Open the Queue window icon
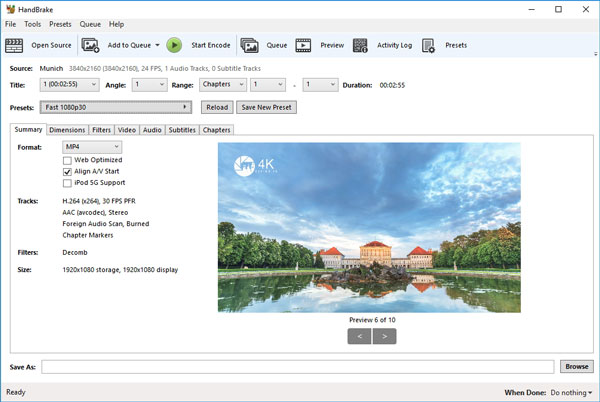 pos(249,45)
